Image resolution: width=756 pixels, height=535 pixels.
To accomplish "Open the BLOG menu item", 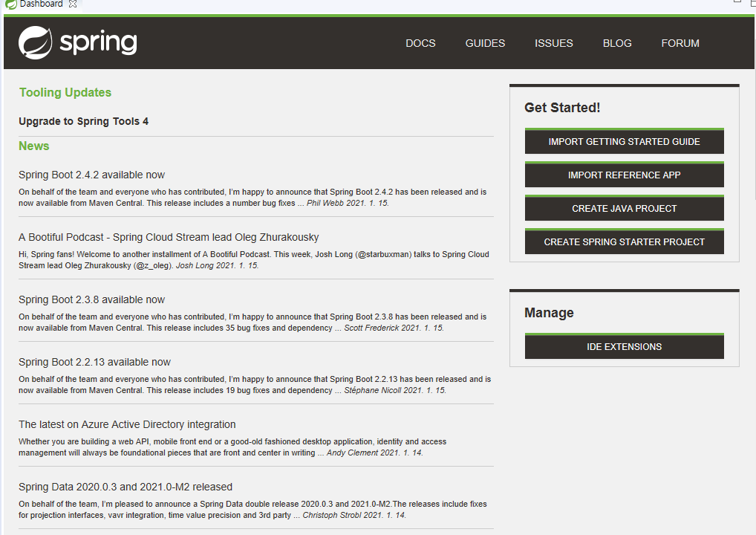I will click(617, 43).
